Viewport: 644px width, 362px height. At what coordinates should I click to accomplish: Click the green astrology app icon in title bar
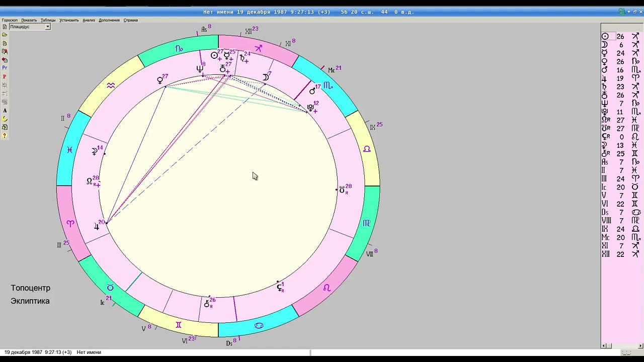pyautogui.click(x=622, y=12)
